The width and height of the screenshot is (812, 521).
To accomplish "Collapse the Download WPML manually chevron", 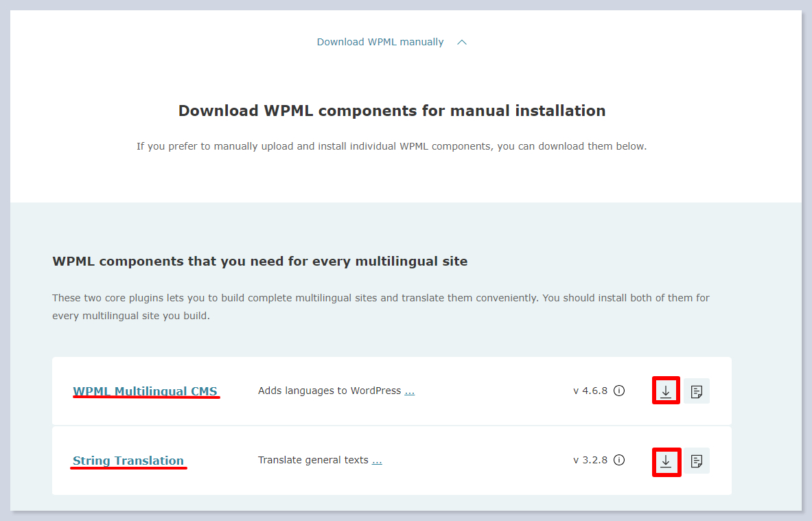I will [462, 43].
